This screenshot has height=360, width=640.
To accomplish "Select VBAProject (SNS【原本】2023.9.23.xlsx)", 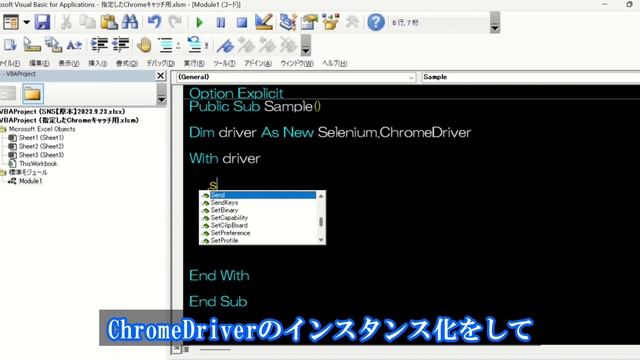I will (62, 111).
